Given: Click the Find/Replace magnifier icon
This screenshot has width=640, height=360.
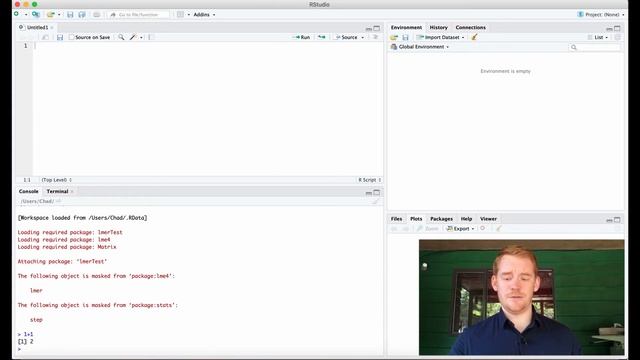Looking at the screenshot, I should 121,37.
